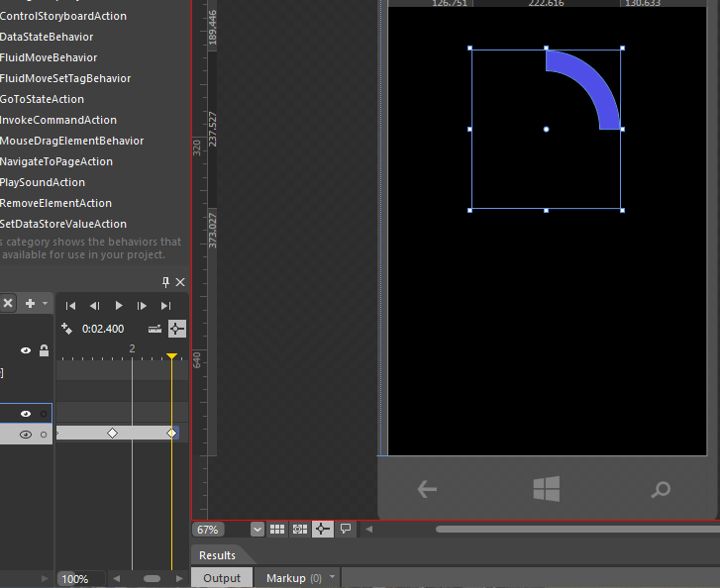The width and height of the screenshot is (720, 588).
Task: Play the storyboard animation
Action: pyautogui.click(x=119, y=306)
